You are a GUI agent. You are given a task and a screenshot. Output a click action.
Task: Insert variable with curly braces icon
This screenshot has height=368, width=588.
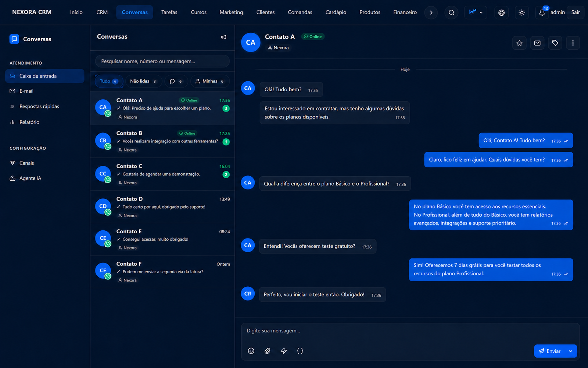[300, 351]
